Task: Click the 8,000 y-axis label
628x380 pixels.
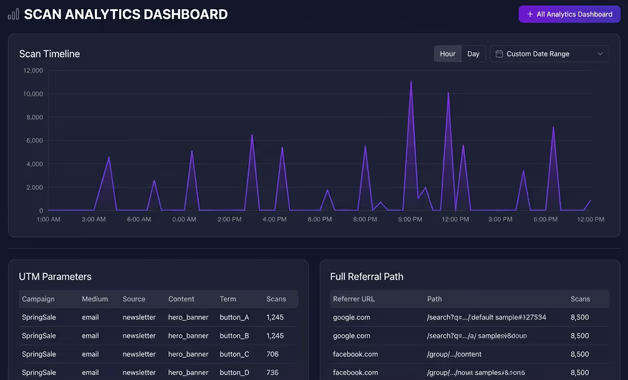Action: tap(34, 117)
